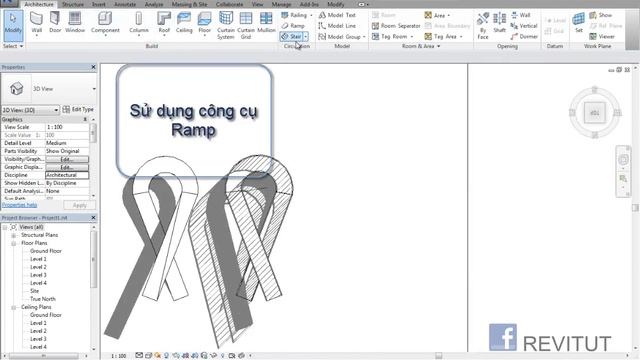Click the Room Separator tool
Screen dimensions: 640x360
pyautogui.click(x=396, y=26)
